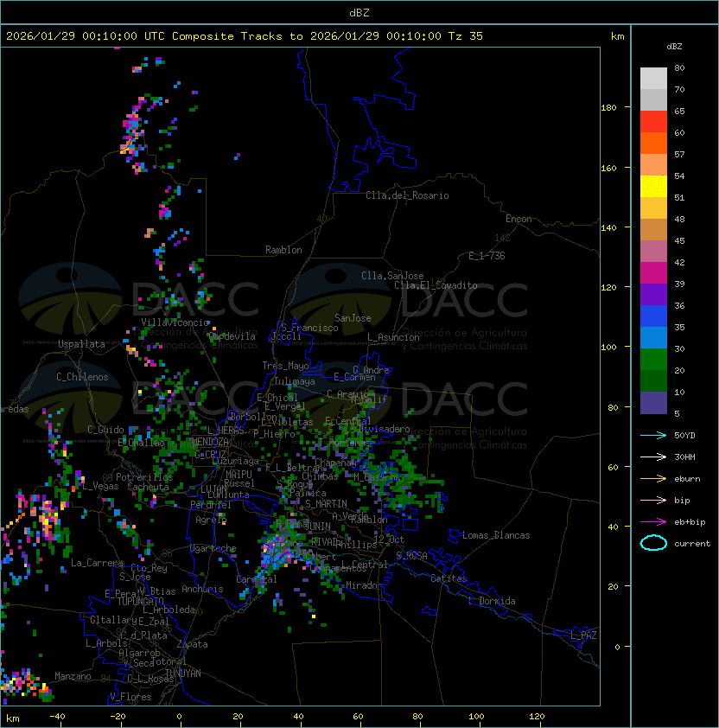Click the 'TUNUYAN' map label
This screenshot has height=728, width=719.
183,674
